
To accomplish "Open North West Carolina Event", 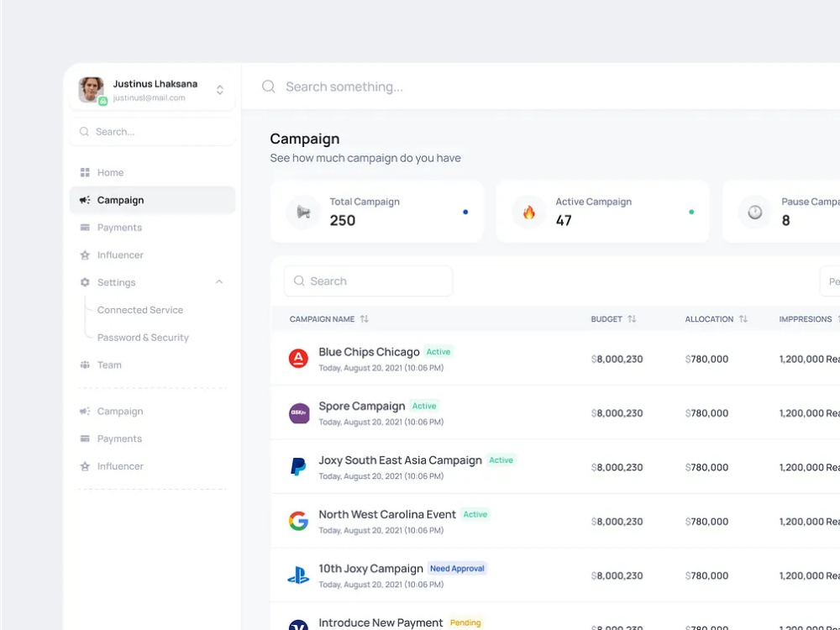I will click(387, 514).
